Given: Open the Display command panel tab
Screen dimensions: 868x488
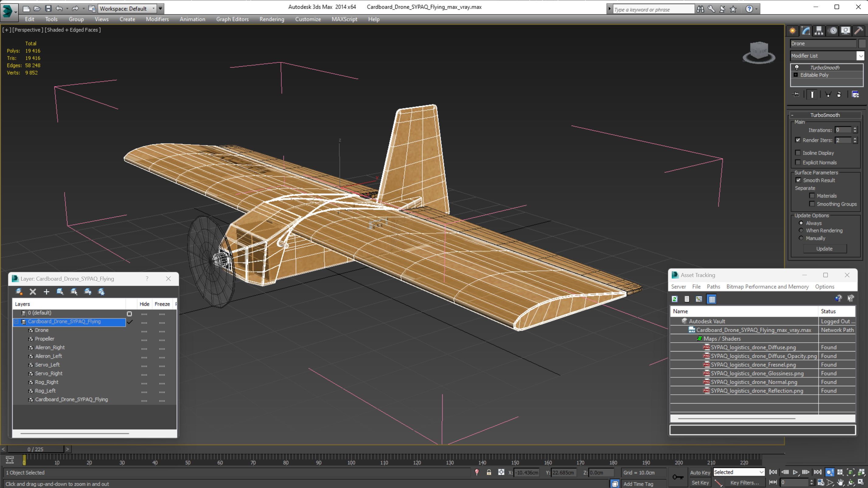Looking at the screenshot, I should coord(845,31).
